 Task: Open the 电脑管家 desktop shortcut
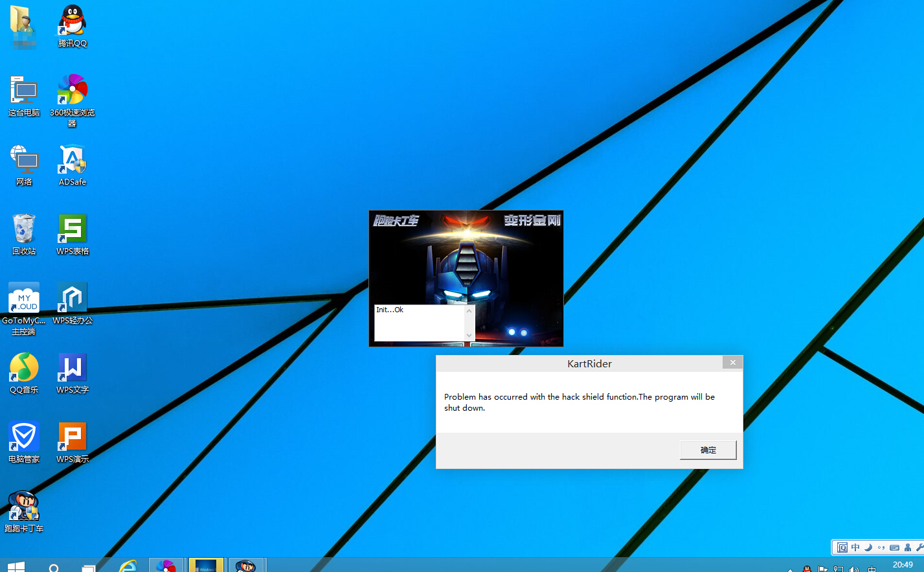pyautogui.click(x=24, y=442)
